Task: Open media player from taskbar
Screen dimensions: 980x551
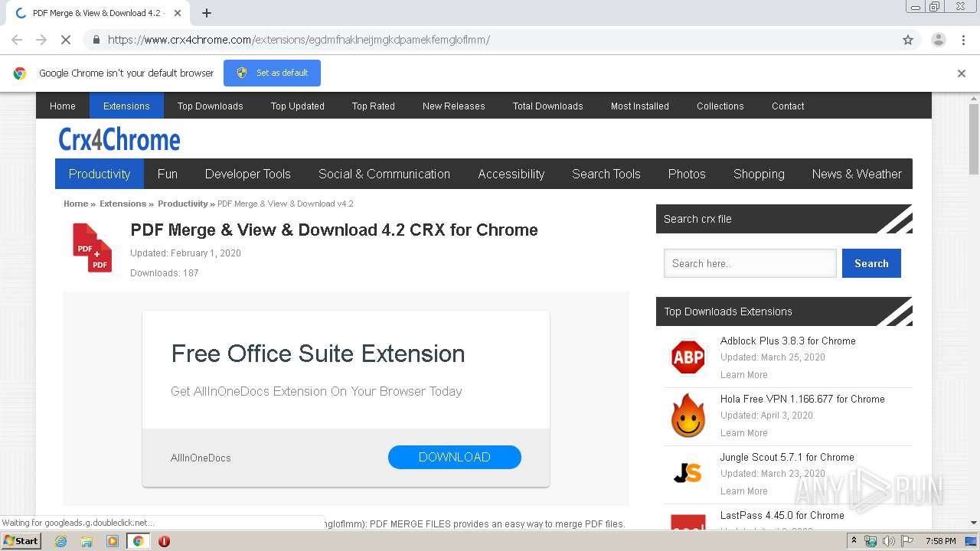Action: 113,541
